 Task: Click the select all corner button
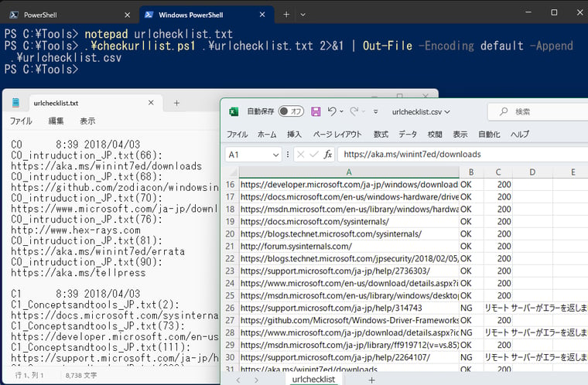coord(233,172)
